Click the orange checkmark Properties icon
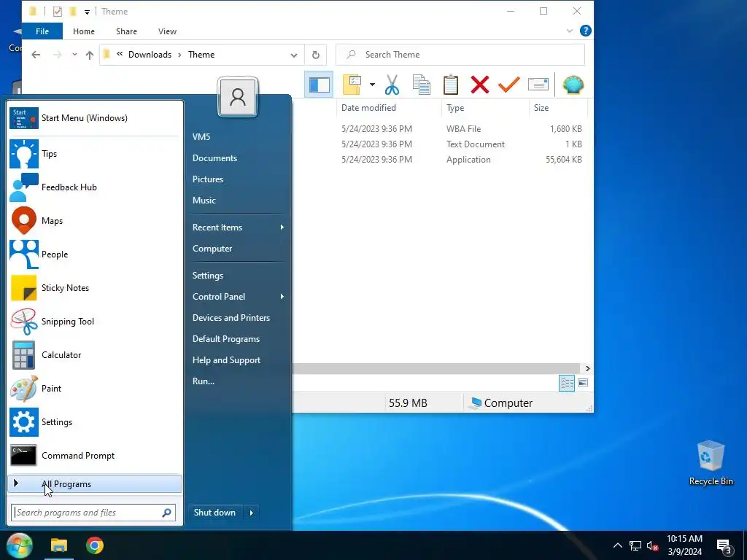 (x=508, y=85)
